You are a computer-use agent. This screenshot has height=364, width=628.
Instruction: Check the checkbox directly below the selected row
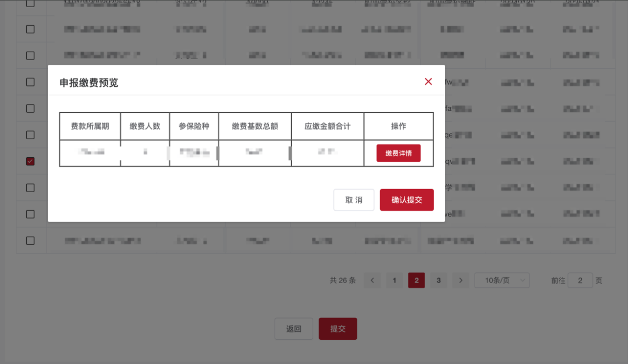click(30, 187)
